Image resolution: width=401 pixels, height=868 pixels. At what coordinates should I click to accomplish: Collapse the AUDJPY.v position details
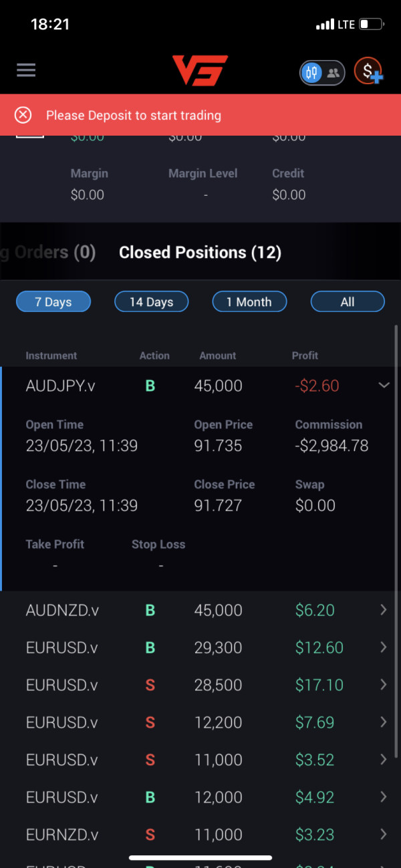click(x=384, y=386)
